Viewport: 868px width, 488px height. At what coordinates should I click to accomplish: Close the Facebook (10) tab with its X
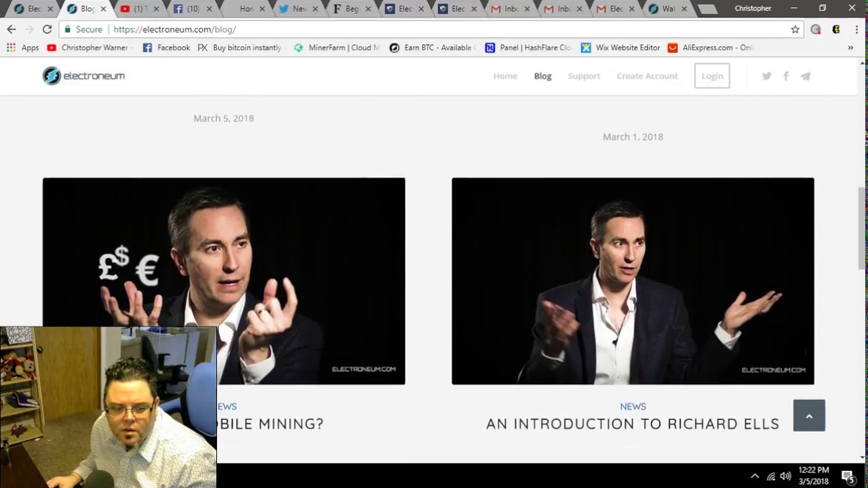coord(209,9)
